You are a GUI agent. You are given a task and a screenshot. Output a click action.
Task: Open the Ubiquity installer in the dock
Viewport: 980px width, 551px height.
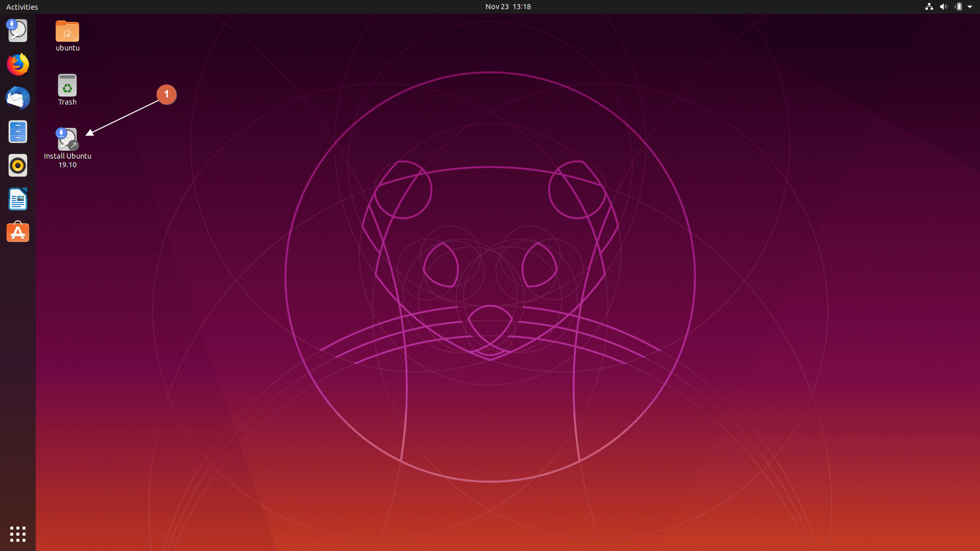[x=17, y=31]
